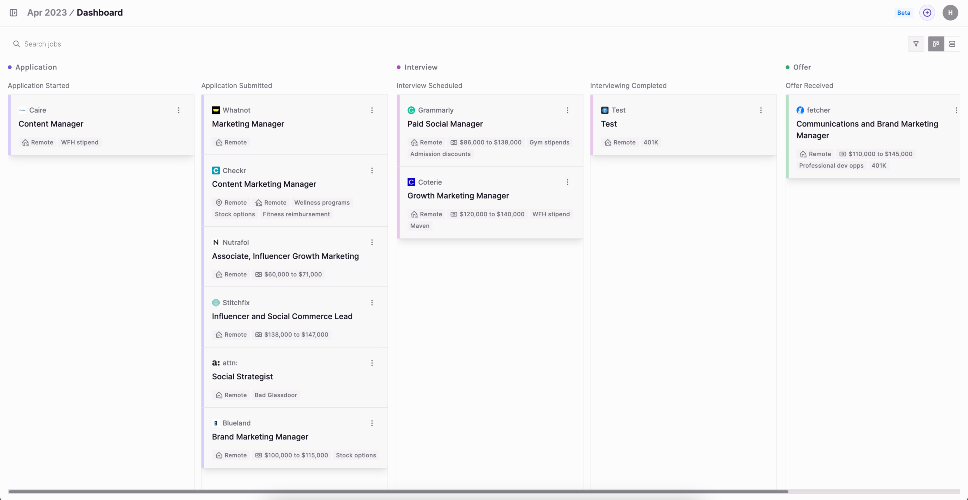Open options menu for Whatnot card
Screen dimensions: 968x500
click(x=372, y=110)
